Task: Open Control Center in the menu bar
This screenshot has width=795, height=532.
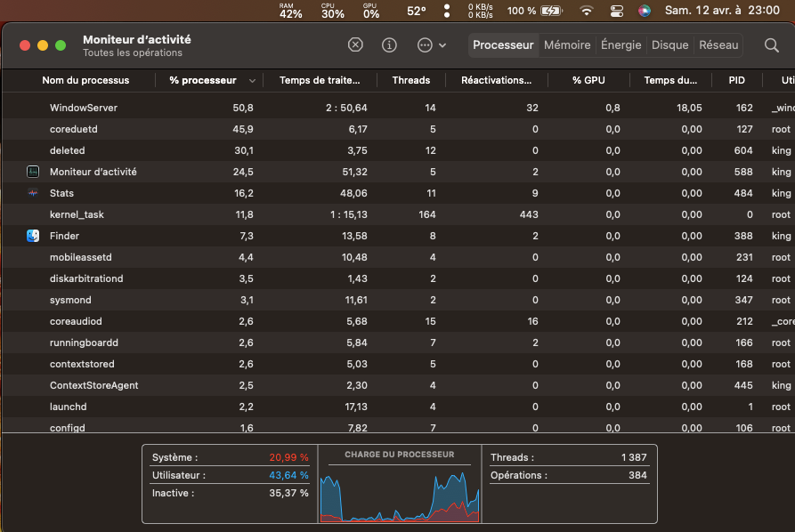Action: [x=616, y=12]
